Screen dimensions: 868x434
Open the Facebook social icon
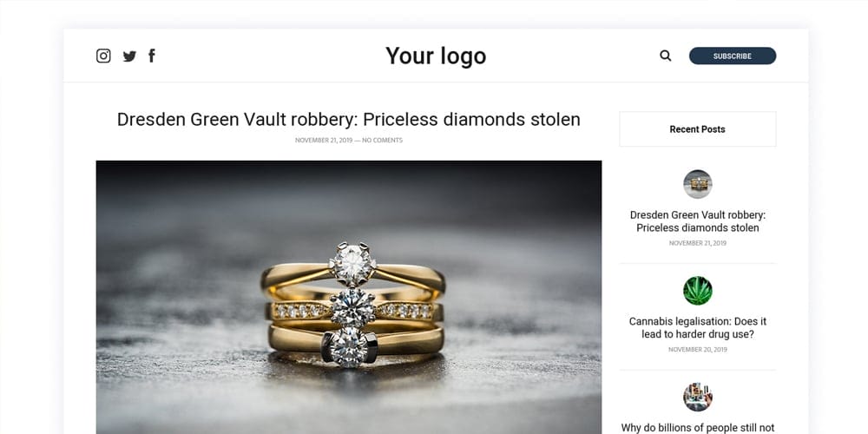pos(152,56)
